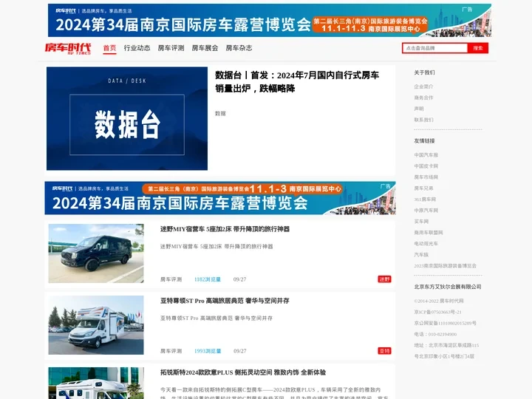Open the 房车杂志 navigation tab
532x399 pixels.
(x=239, y=48)
